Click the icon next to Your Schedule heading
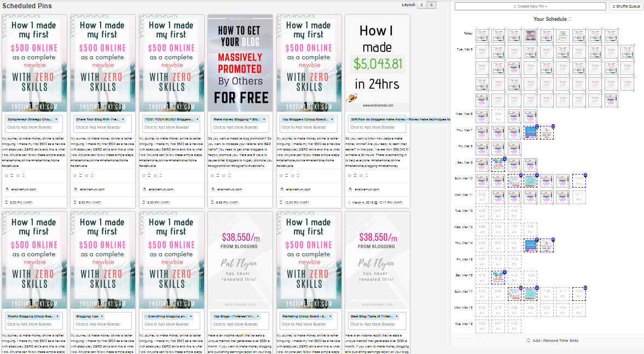Screen dimensions: 644x354 click(x=570, y=19)
